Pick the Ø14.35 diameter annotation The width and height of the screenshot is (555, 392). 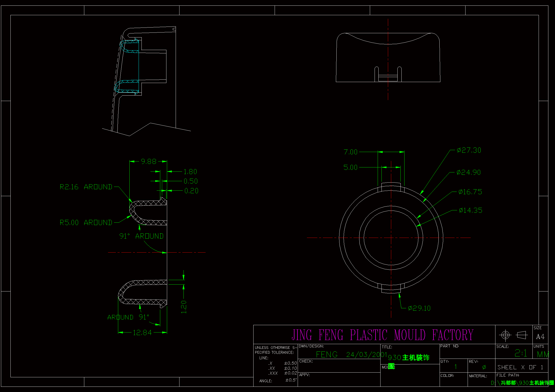(x=470, y=210)
